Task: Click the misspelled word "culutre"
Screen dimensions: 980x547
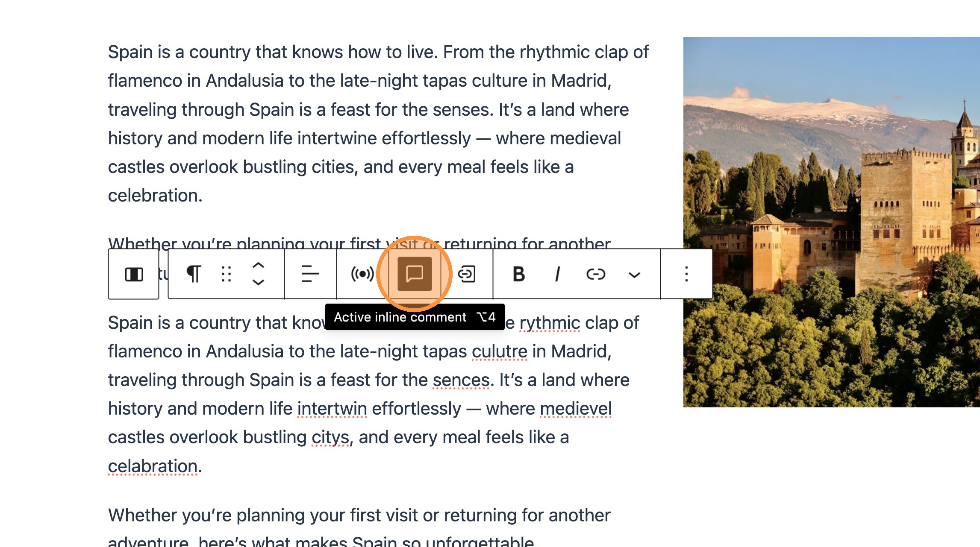Action: [x=499, y=351]
